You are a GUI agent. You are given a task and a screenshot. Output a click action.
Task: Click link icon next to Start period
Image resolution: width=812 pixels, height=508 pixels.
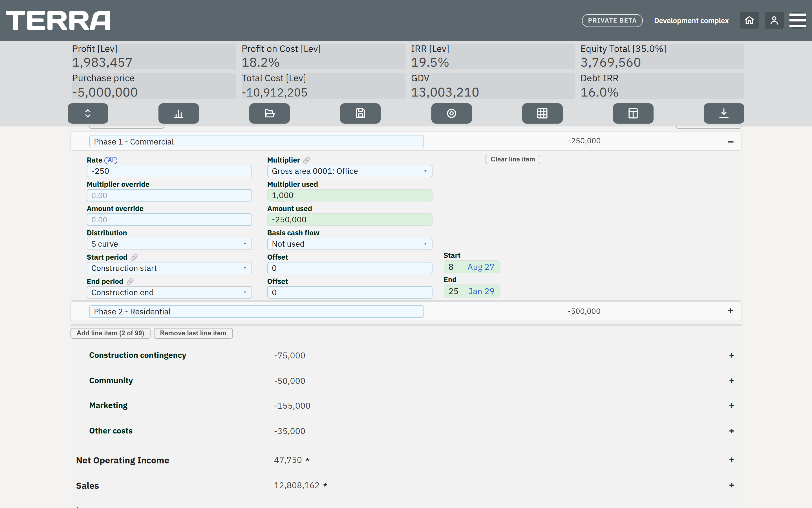coord(134,257)
